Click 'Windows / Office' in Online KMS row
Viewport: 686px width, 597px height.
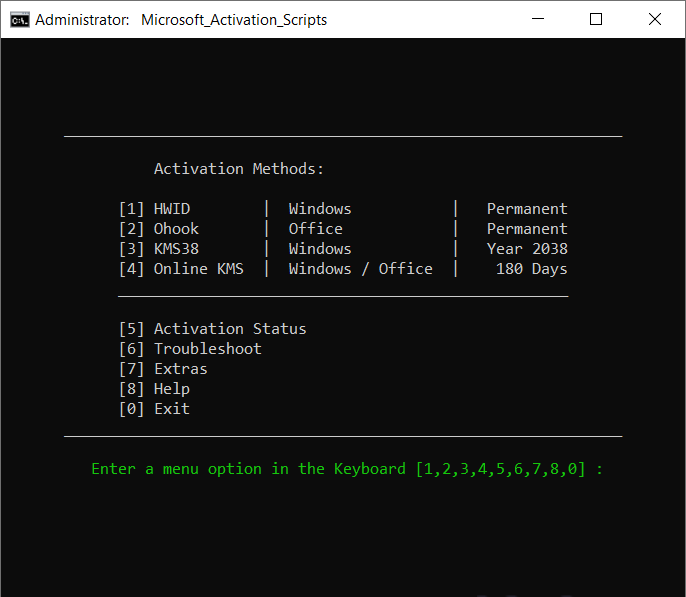click(x=360, y=269)
